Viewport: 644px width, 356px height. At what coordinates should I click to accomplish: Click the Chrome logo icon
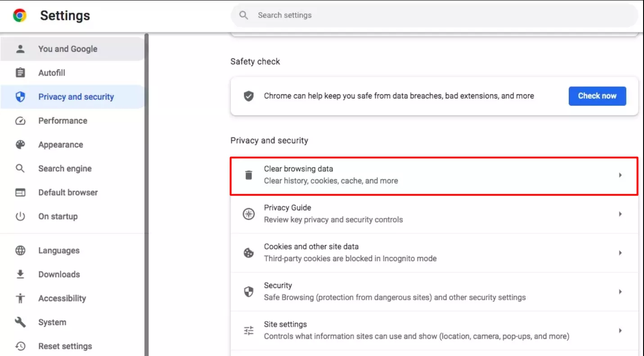point(19,16)
